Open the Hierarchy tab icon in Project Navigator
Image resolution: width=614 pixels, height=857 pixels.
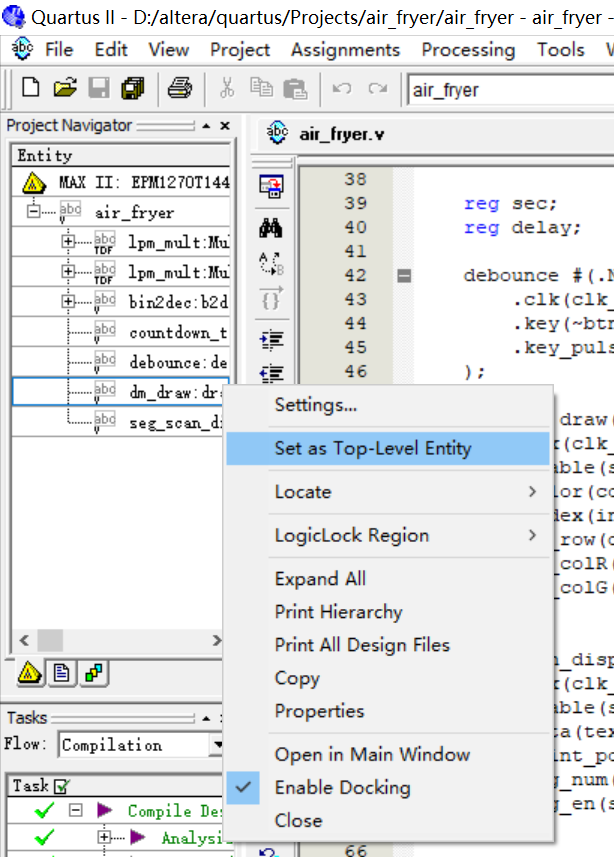(29, 673)
